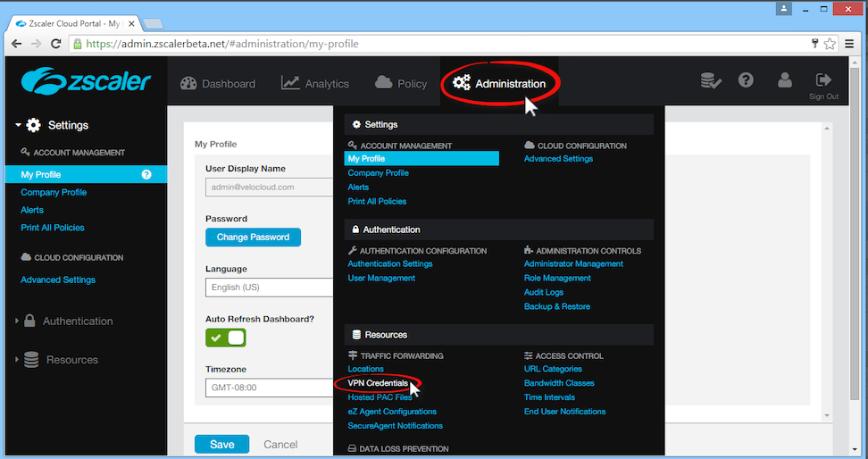Image resolution: width=868 pixels, height=459 pixels.
Task: Open the Help question mark icon
Action: (x=746, y=80)
